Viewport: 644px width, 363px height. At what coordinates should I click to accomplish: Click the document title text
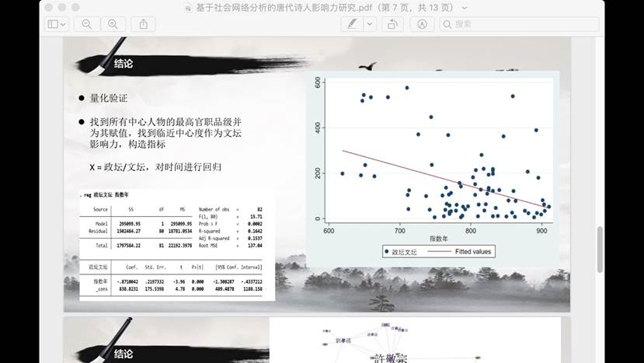326,8
